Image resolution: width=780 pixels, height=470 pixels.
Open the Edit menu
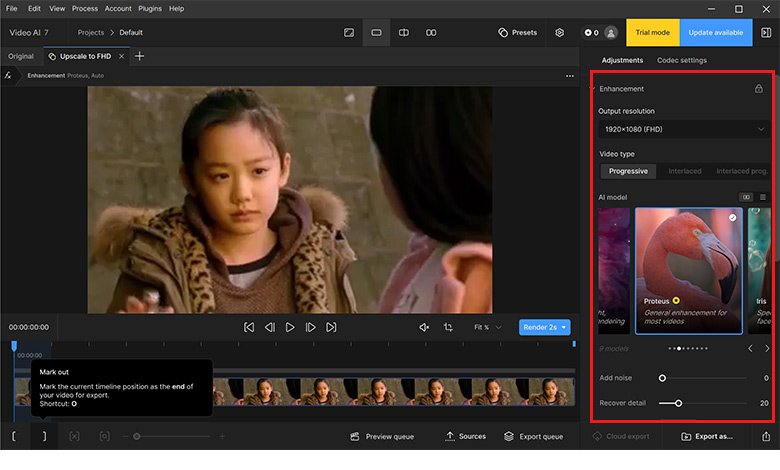click(34, 8)
